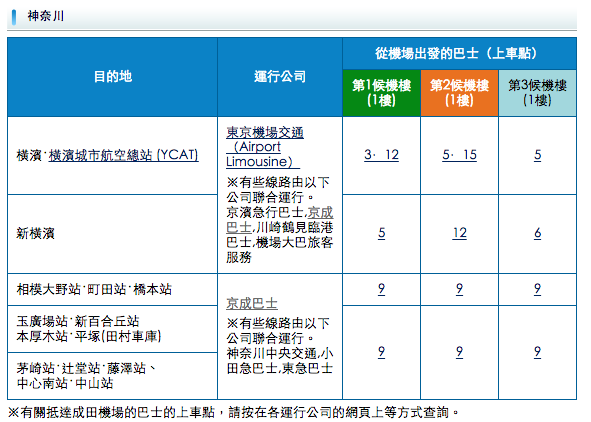591x422 pixels.
Task: Click the 目的地 column header
Action: tap(113, 77)
